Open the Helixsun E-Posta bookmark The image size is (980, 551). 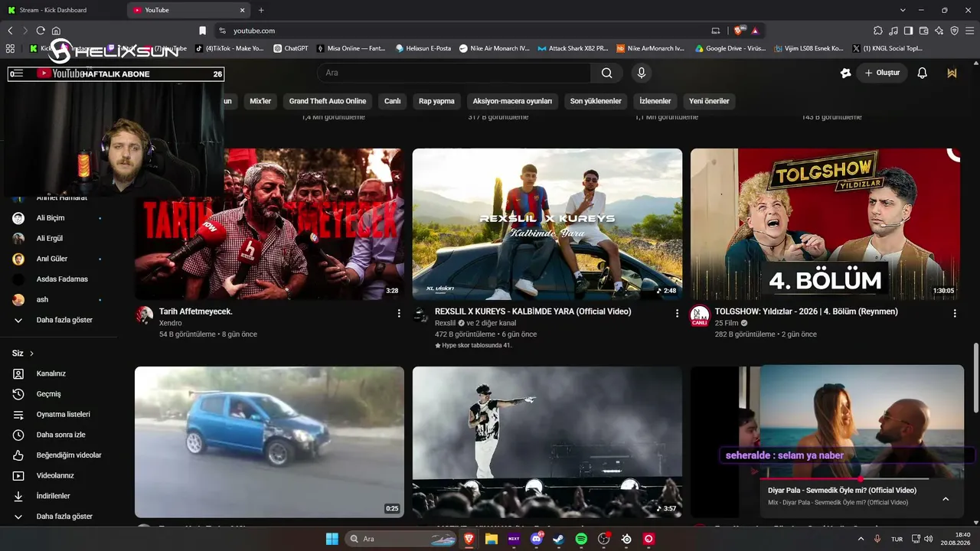pyautogui.click(x=423, y=48)
